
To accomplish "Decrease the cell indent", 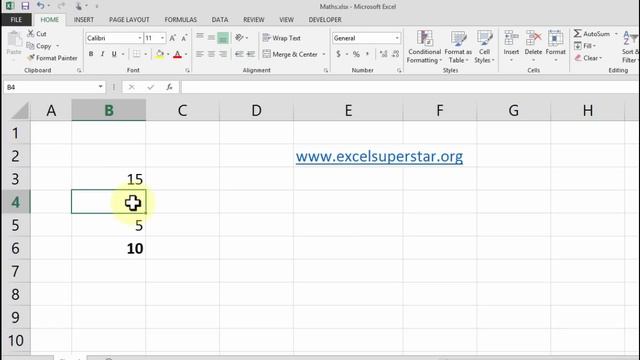I will (x=240, y=54).
